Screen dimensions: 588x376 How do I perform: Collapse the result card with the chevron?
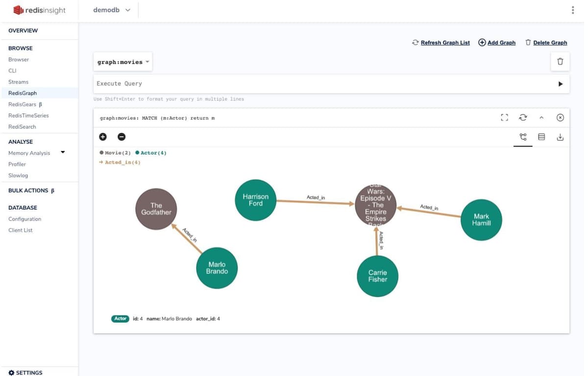tap(541, 118)
